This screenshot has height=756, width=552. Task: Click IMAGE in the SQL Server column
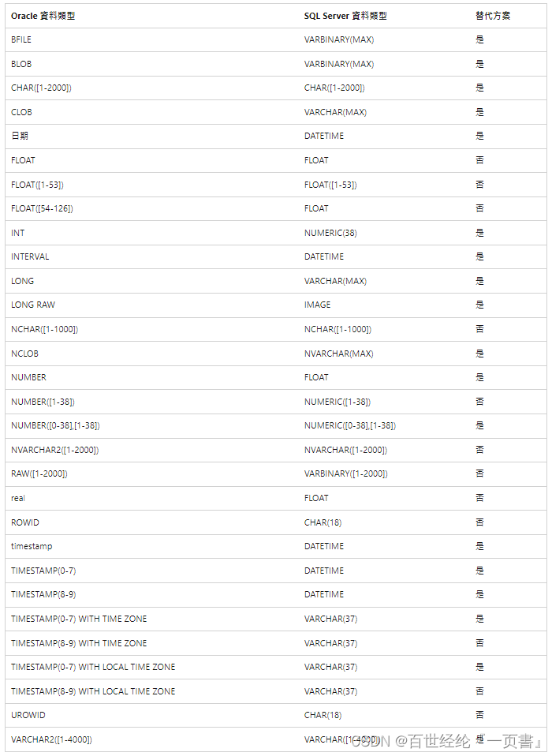tap(317, 305)
